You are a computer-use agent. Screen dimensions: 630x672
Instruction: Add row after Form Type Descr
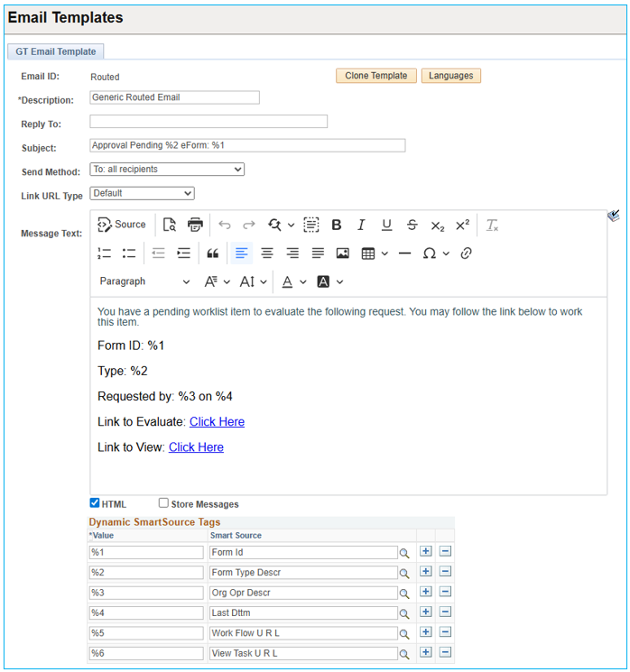click(x=426, y=571)
